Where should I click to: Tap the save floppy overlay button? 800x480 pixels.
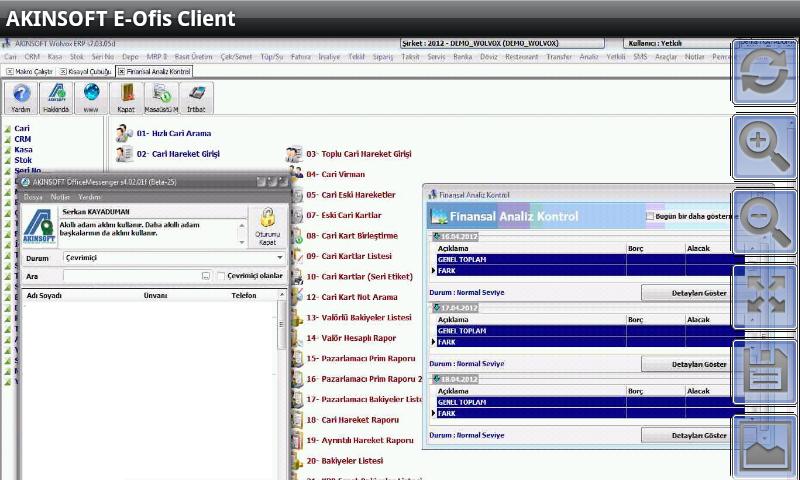[x=764, y=372]
